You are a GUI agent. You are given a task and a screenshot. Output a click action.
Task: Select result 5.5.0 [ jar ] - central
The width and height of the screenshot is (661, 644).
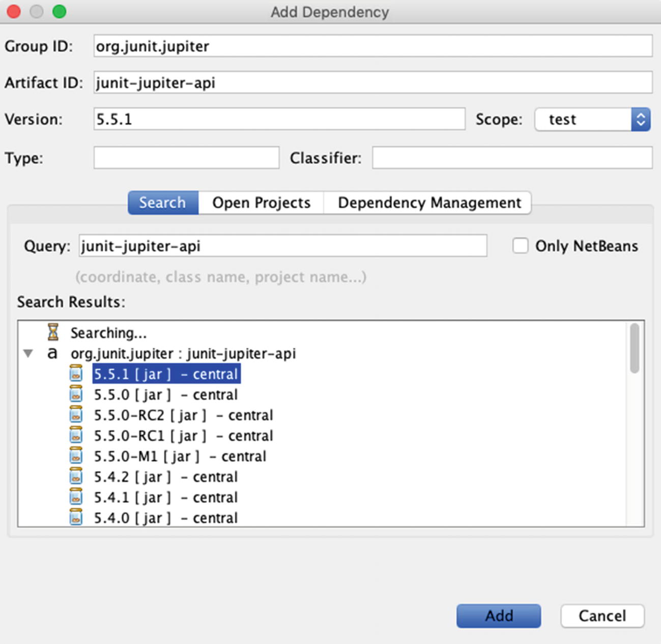pyautogui.click(x=166, y=395)
